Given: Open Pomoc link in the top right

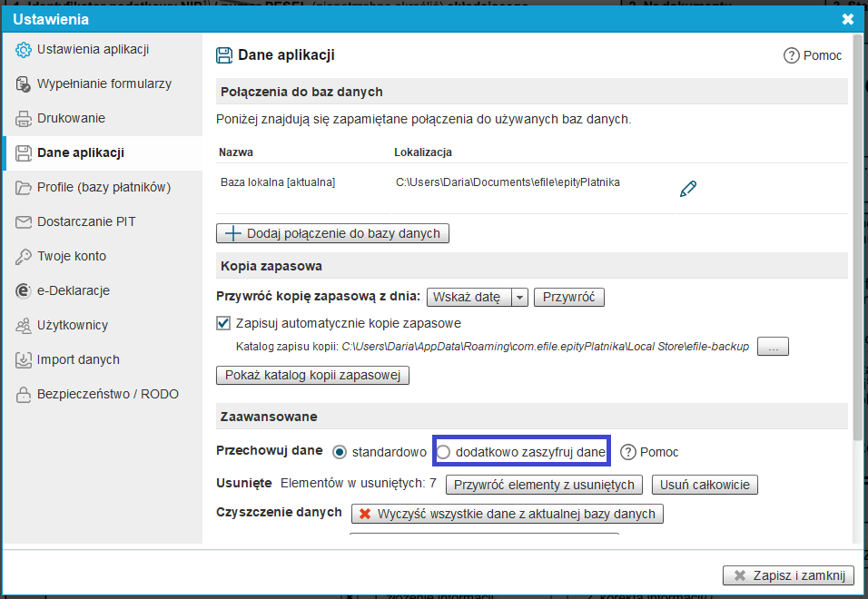Looking at the screenshot, I should pyautogui.click(x=813, y=55).
